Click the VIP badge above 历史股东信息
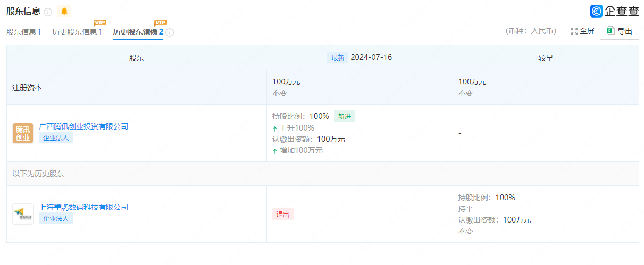This screenshot has height=265, width=644. coord(99,22)
